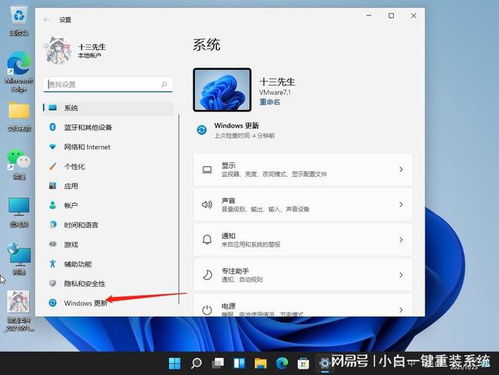The height and width of the screenshot is (375, 499).
Task: Open the Focus assist settings card
Action: pos(303,275)
